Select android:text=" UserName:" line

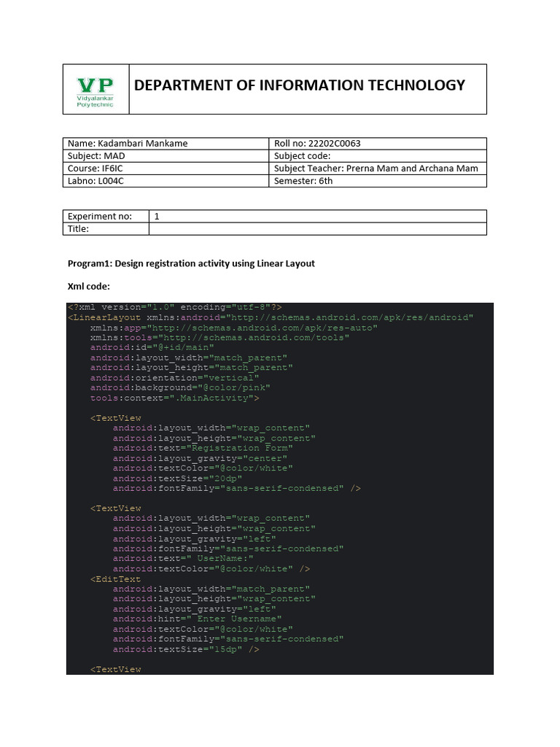[183, 558]
